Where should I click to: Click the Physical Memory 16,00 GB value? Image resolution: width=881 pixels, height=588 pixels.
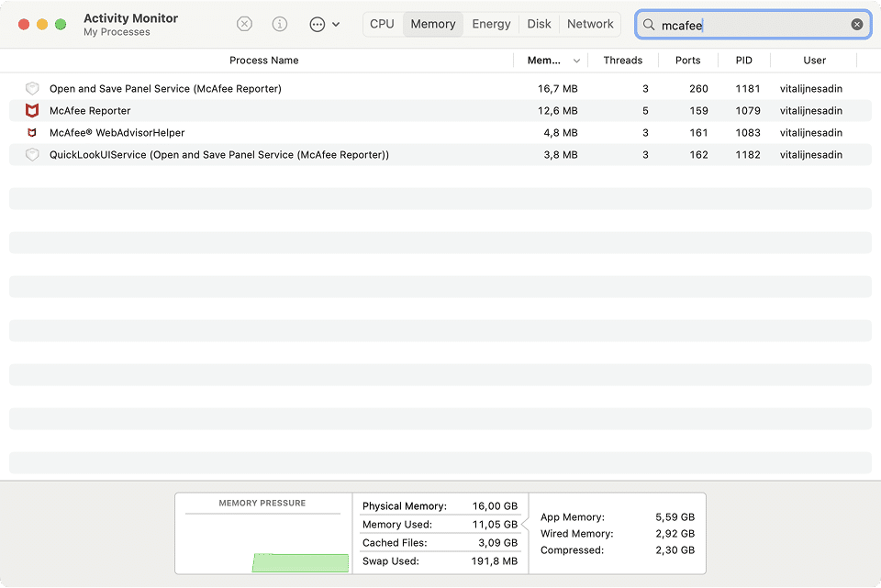495,506
